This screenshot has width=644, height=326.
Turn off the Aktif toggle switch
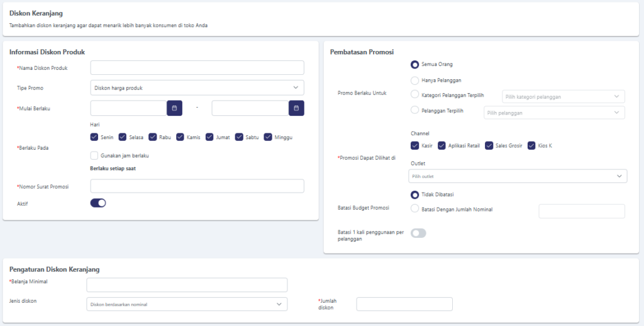(98, 203)
